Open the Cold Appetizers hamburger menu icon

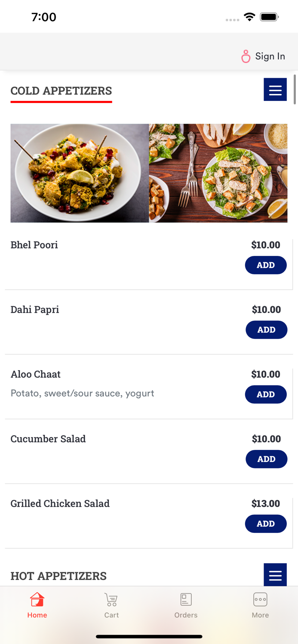point(275,89)
